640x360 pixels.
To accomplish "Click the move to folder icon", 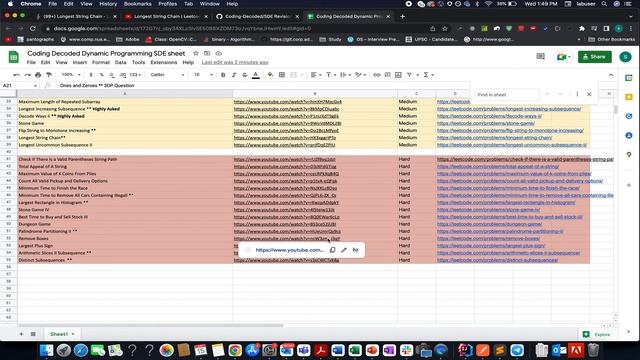I will [x=207, y=53].
